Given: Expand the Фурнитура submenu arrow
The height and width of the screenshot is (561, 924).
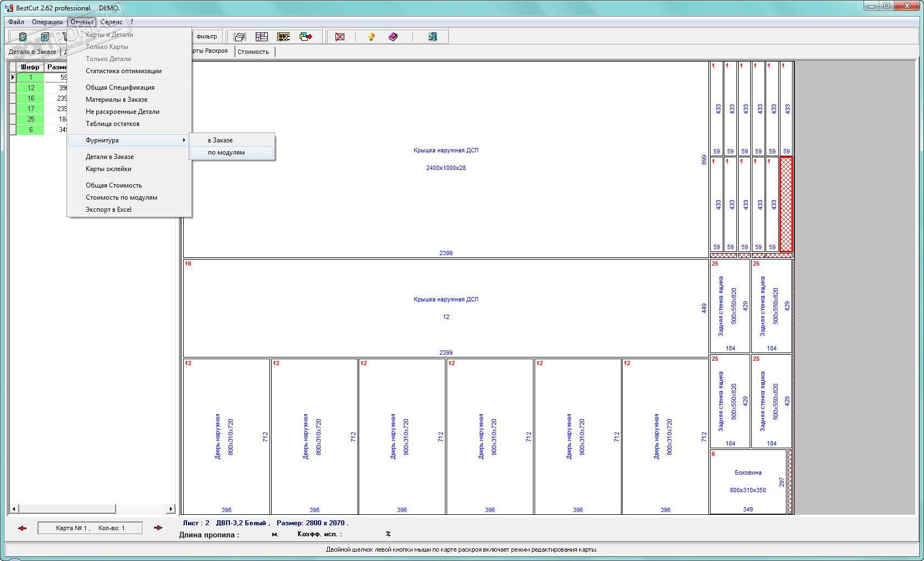Looking at the screenshot, I should [x=184, y=140].
